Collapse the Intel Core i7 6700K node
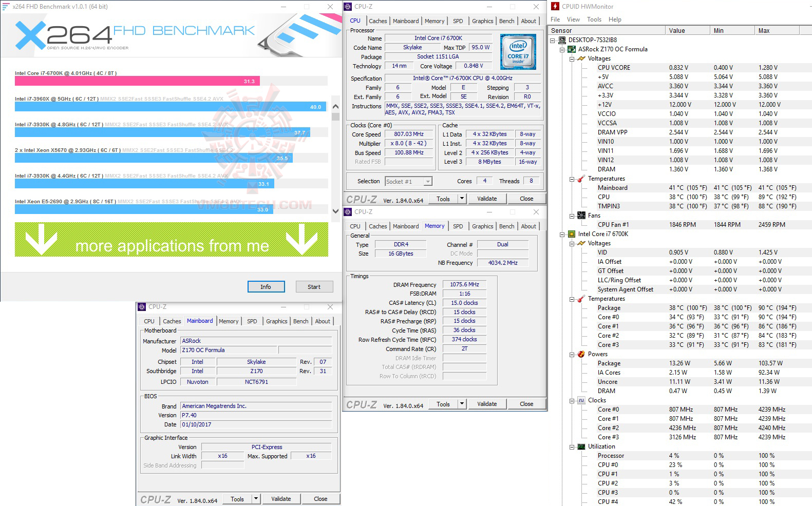Viewport: 812px width, 506px height. 562,234
